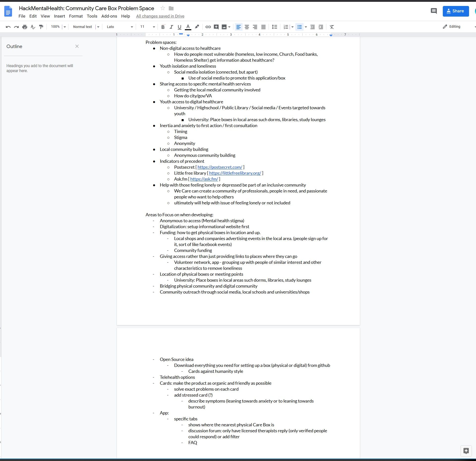Open the Format menu
Viewport: 476px width, 461px height.
point(75,16)
